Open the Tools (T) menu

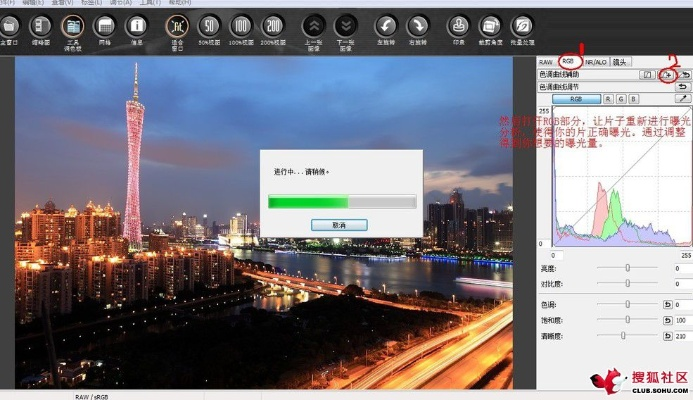click(150, 2)
